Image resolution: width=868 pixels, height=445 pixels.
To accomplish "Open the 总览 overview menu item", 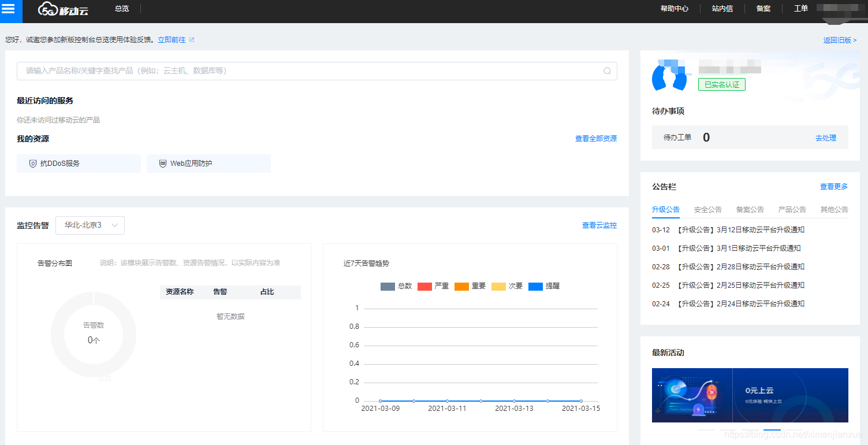I will click(122, 9).
